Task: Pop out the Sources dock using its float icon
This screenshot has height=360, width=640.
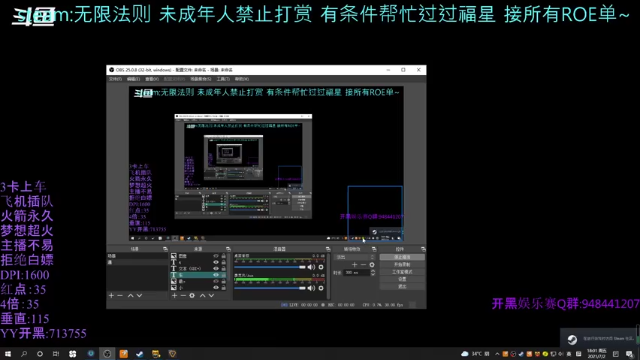Action: (x=228, y=249)
